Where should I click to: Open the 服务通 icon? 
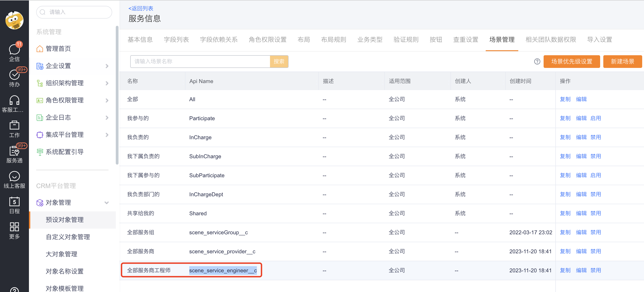[x=14, y=151]
